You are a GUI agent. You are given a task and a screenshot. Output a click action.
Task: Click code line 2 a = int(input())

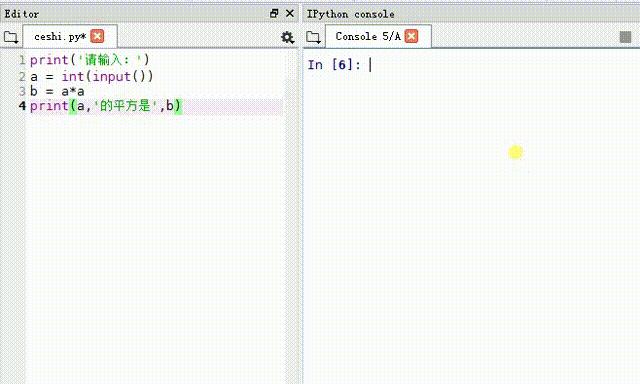pos(91,76)
